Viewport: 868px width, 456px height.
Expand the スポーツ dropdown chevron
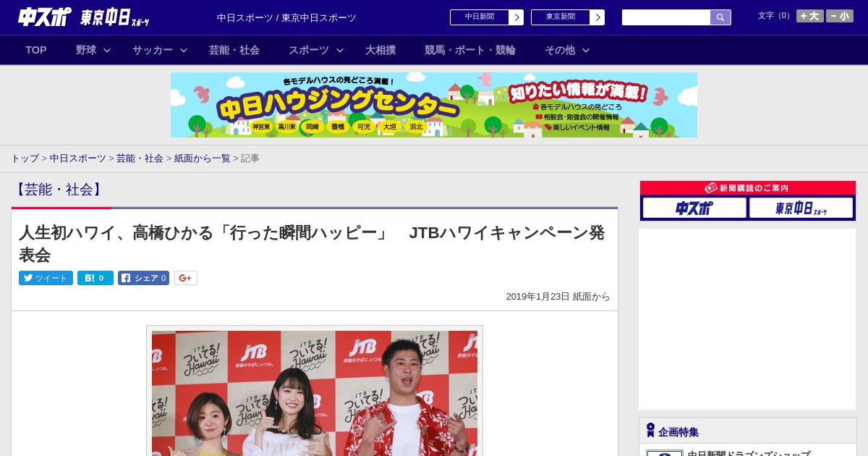tap(340, 50)
